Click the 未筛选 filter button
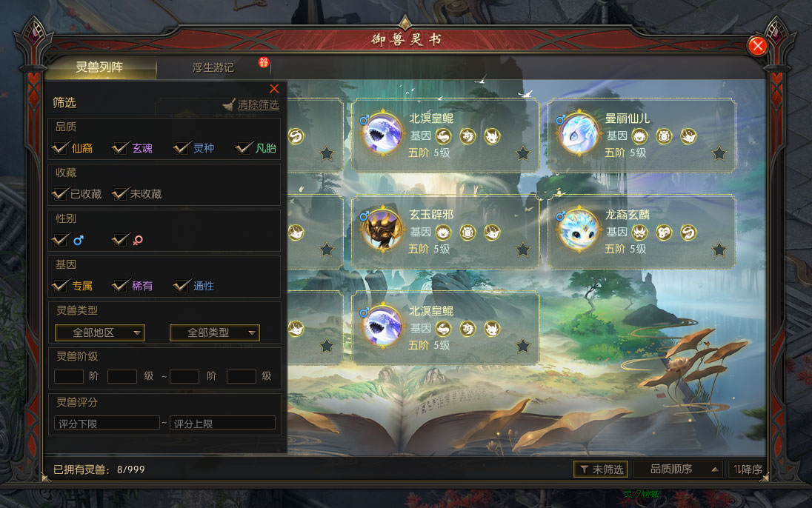The width and height of the screenshot is (812, 508). tap(601, 469)
